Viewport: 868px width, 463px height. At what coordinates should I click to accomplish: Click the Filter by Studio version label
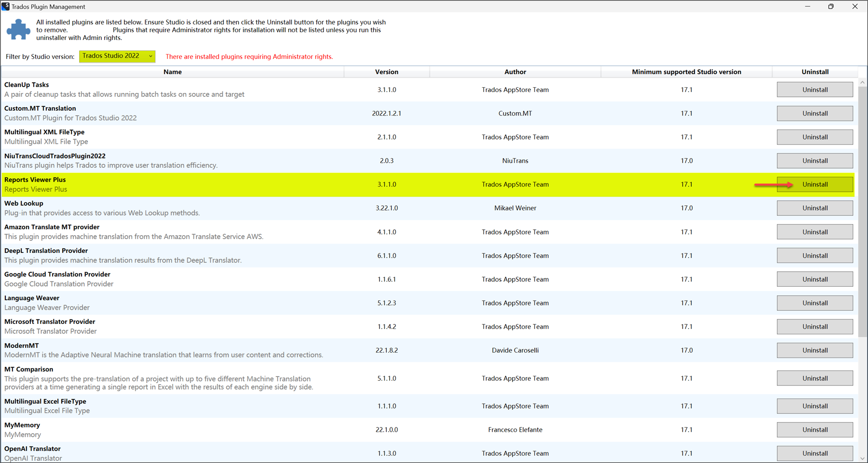tap(40, 56)
